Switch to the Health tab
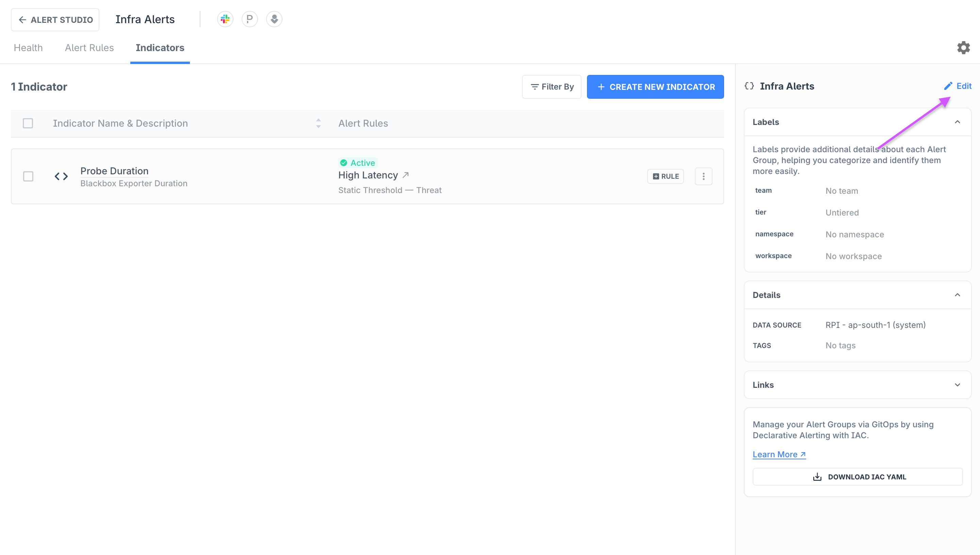Screen dimensions: 980x555 (28, 47)
